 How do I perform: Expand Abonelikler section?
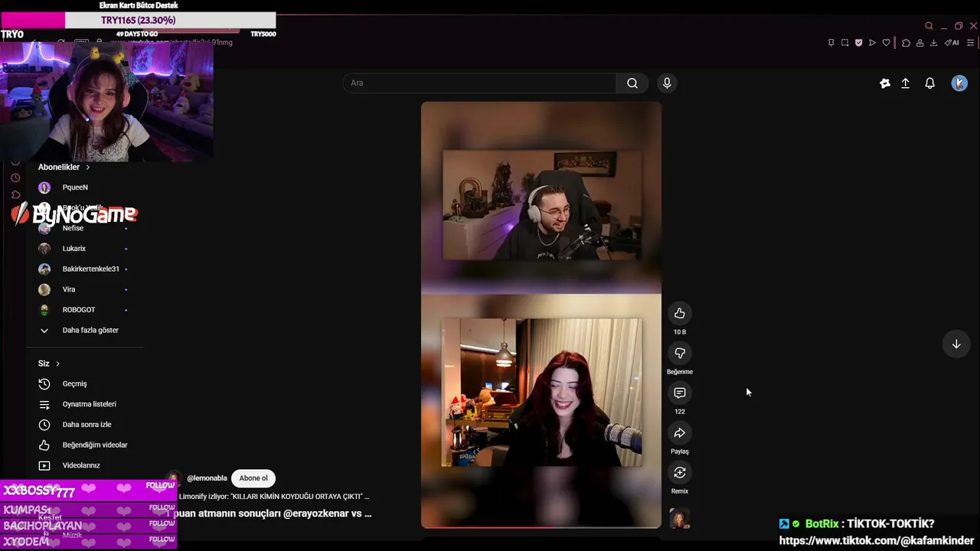[64, 167]
